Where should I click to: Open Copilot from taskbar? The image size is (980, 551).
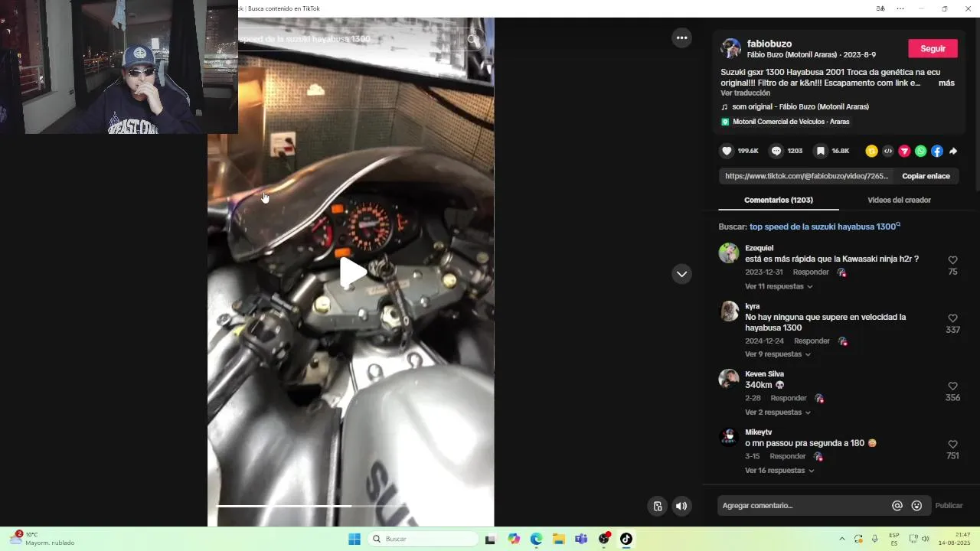pyautogui.click(x=514, y=539)
